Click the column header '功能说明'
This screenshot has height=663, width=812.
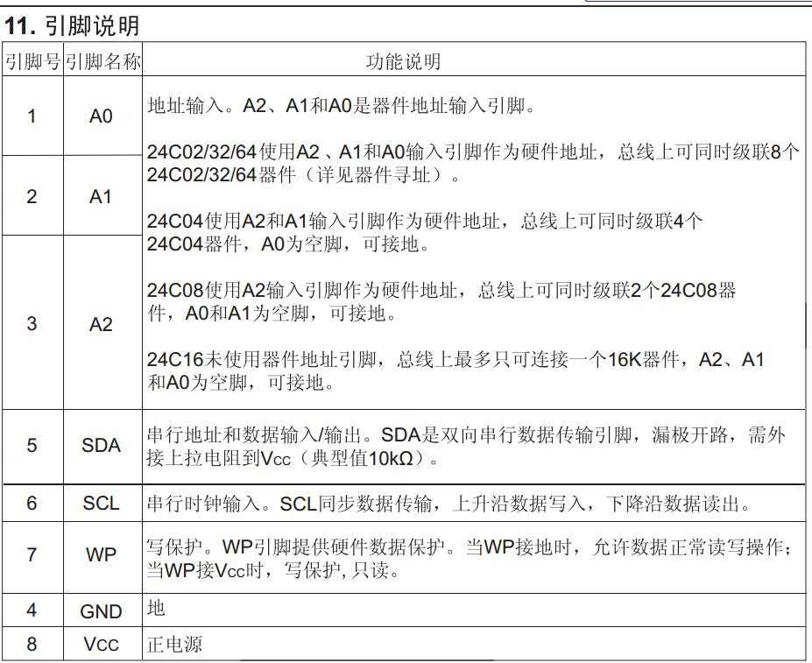403,61
